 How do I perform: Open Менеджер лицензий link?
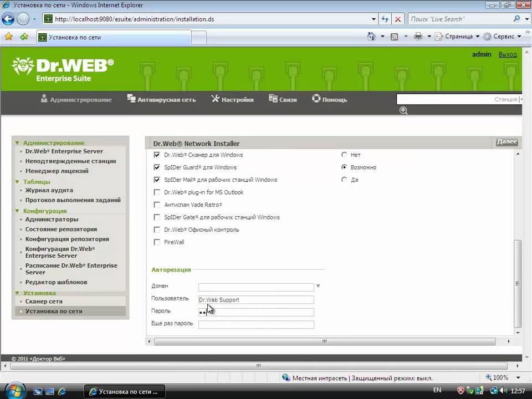coord(57,171)
